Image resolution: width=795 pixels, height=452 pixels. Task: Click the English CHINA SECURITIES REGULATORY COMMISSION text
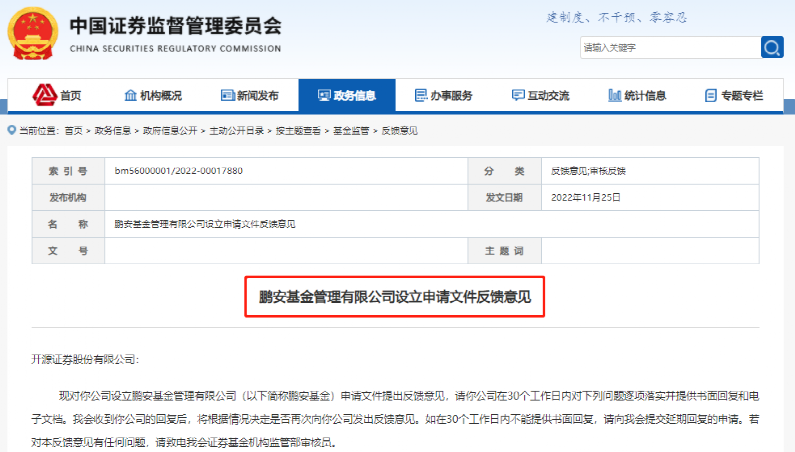(175, 49)
